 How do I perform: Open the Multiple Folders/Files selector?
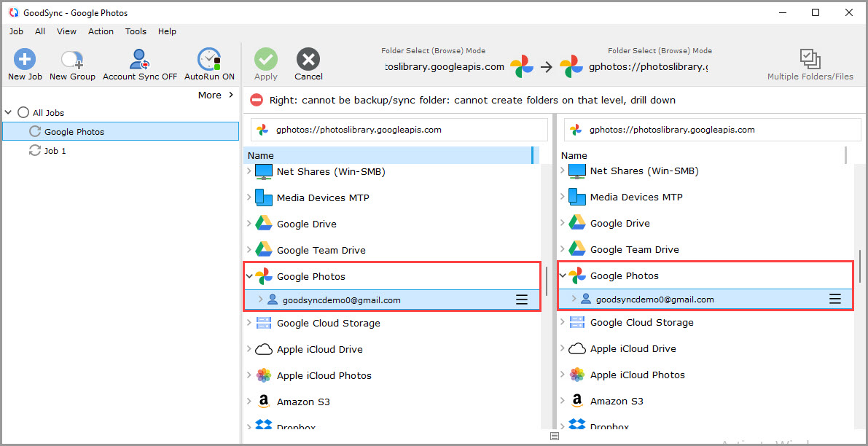(x=809, y=63)
